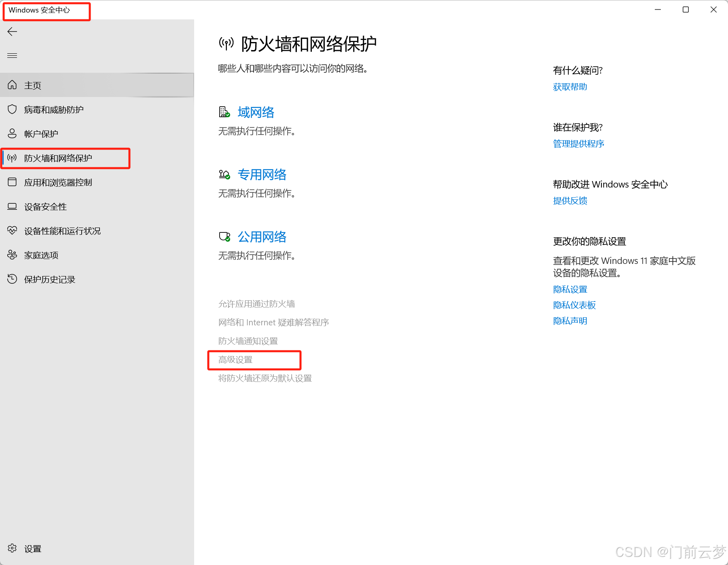Viewport: 728px width, 565px height.
Task: Open 病毒和威胁防护 section
Action: (x=97, y=109)
